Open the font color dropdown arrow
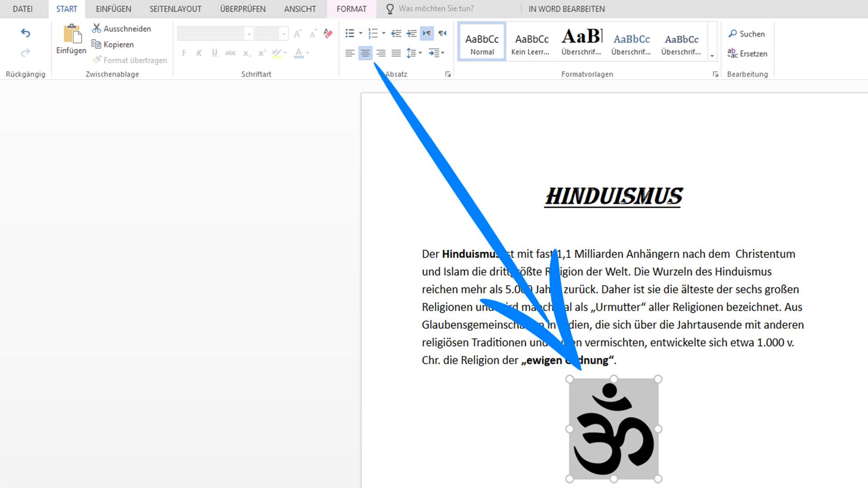Screen dimensions: 868x488 pyautogui.click(x=308, y=53)
